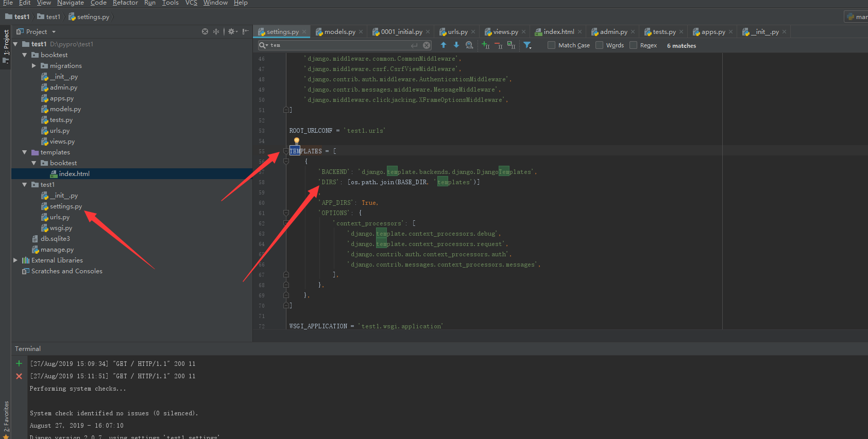The height and width of the screenshot is (439, 868).
Task: Click WSGI_APPLICATION line in editor
Action: point(366,326)
